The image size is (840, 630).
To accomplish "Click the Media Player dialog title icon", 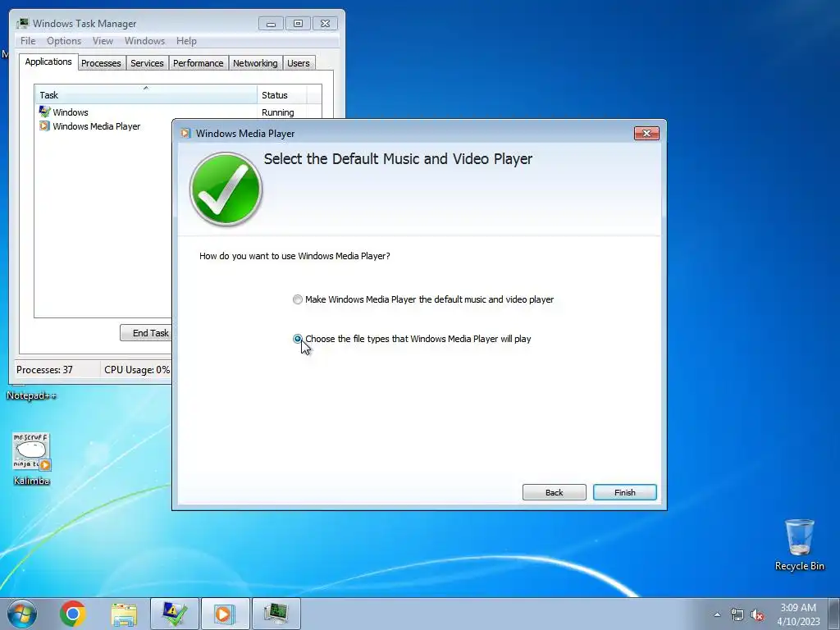I will (185, 134).
